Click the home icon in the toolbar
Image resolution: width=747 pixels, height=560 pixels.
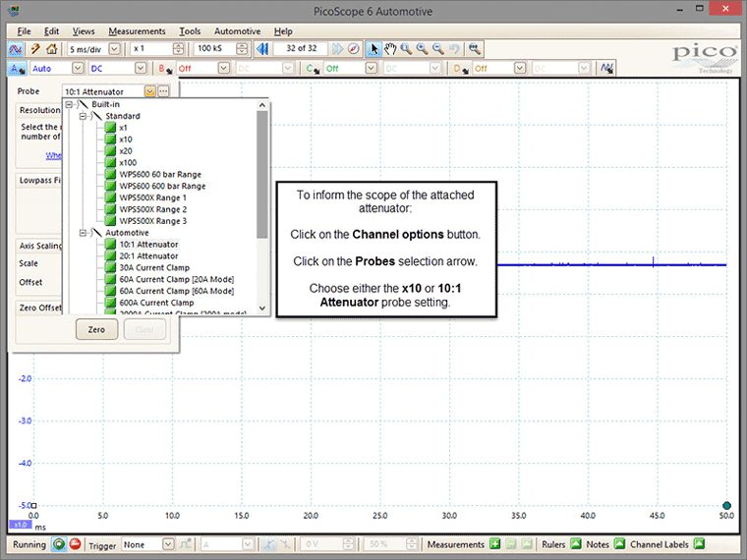click(52, 48)
